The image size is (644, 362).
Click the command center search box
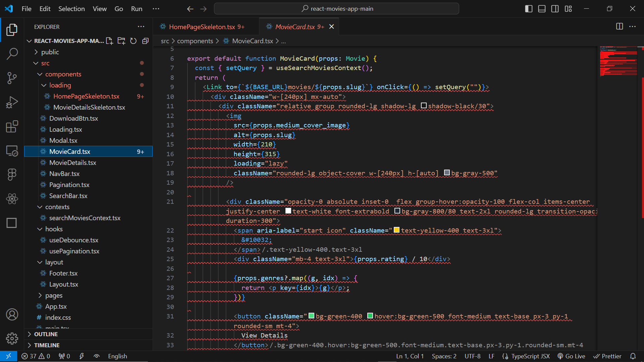click(336, 9)
